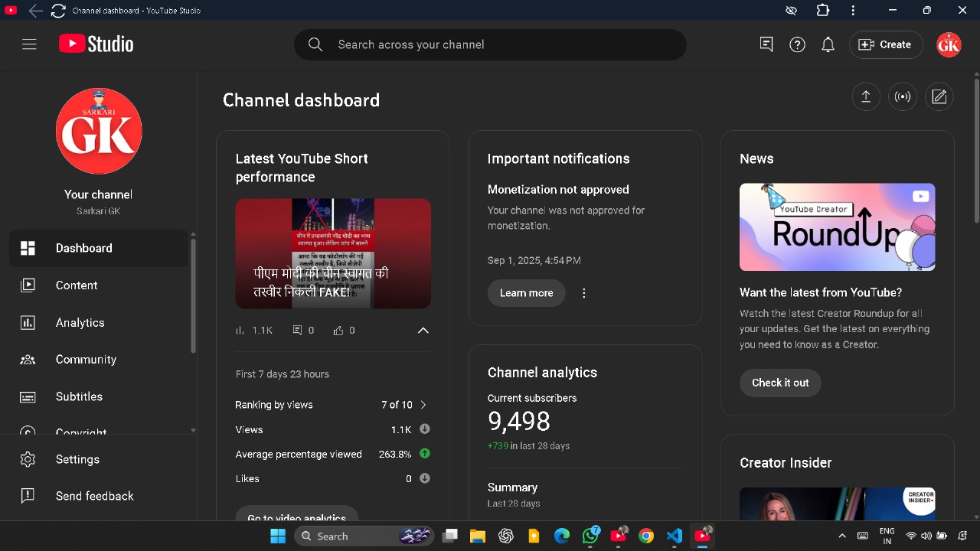Open WhatsApp from the taskbar
Viewport: 980px width, 551px height.
590,536
